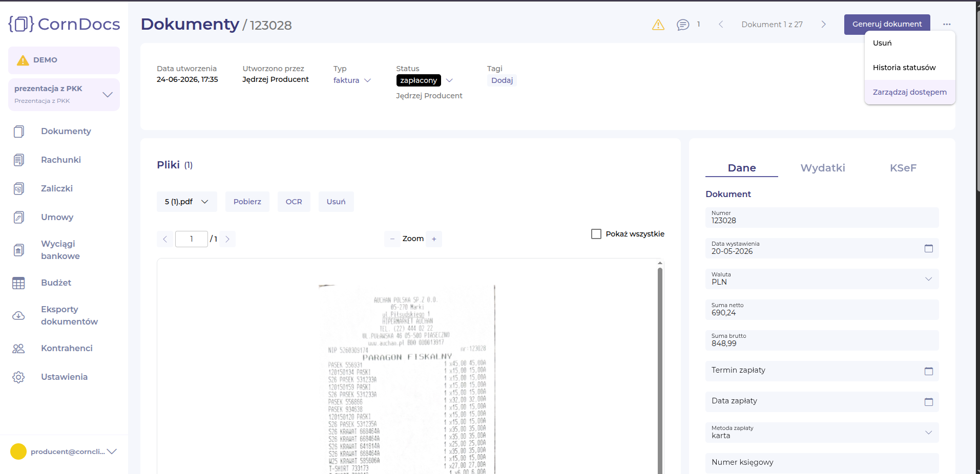This screenshot has width=980, height=474.
Task: Zoom out the PDF with minus
Action: pos(392,239)
